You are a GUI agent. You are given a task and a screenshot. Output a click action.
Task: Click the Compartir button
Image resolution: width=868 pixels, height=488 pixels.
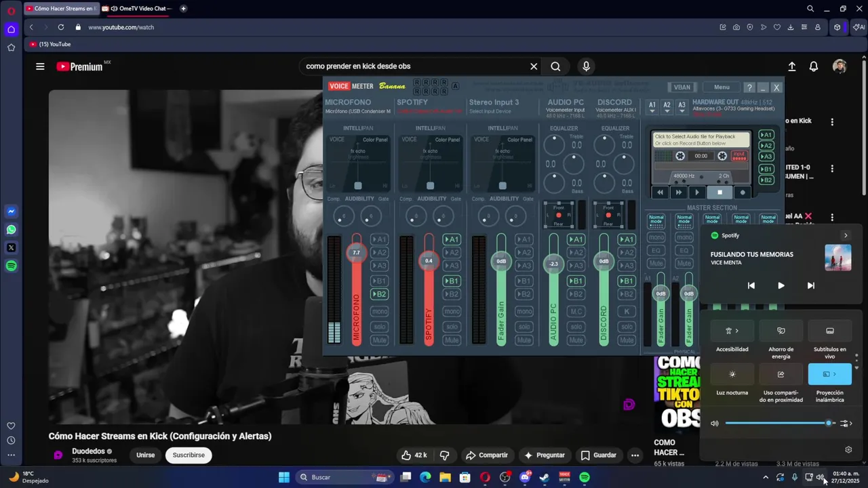tap(486, 455)
